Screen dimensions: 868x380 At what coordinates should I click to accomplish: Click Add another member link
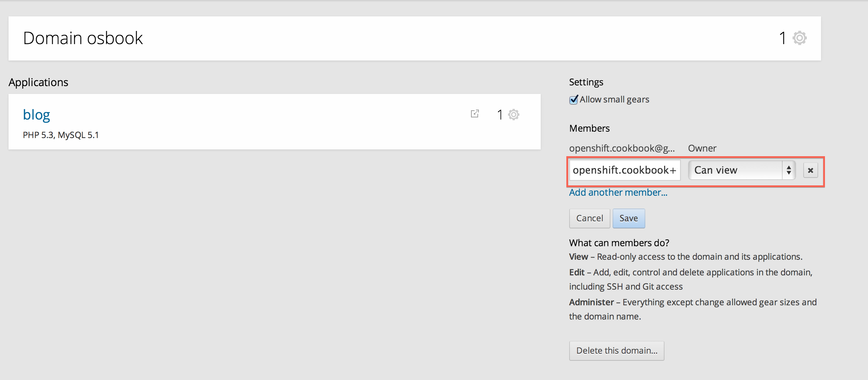[x=618, y=192]
